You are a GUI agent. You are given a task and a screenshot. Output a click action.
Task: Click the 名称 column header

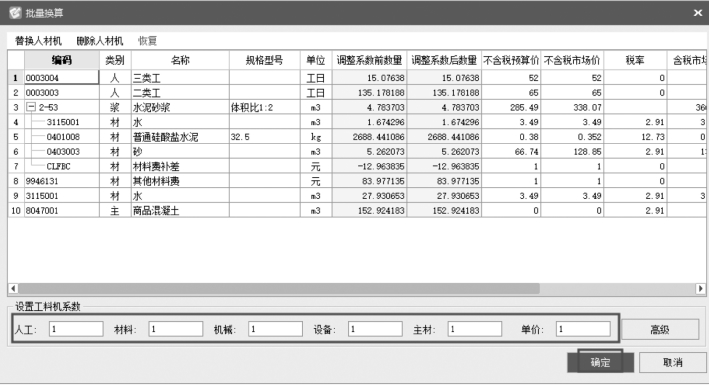pos(180,60)
